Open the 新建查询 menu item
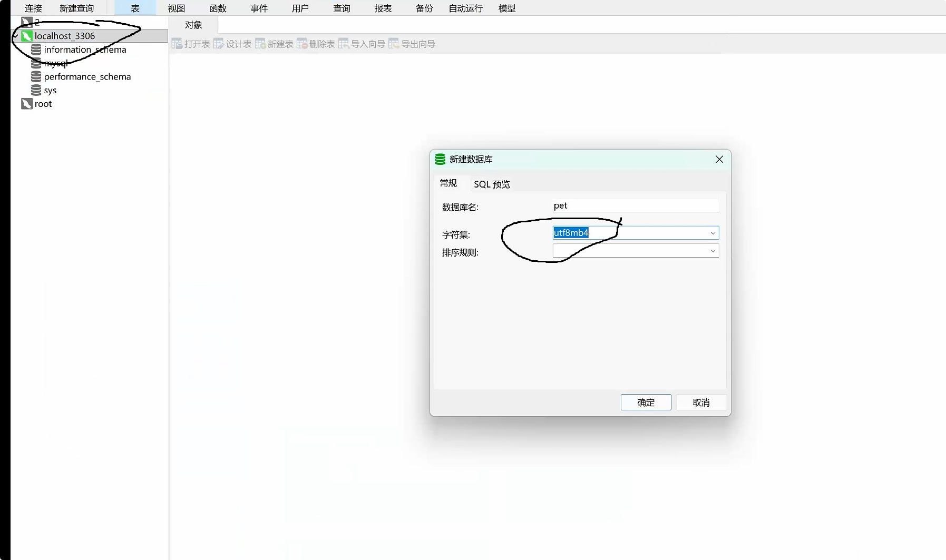The height and width of the screenshot is (560, 946). [x=76, y=8]
